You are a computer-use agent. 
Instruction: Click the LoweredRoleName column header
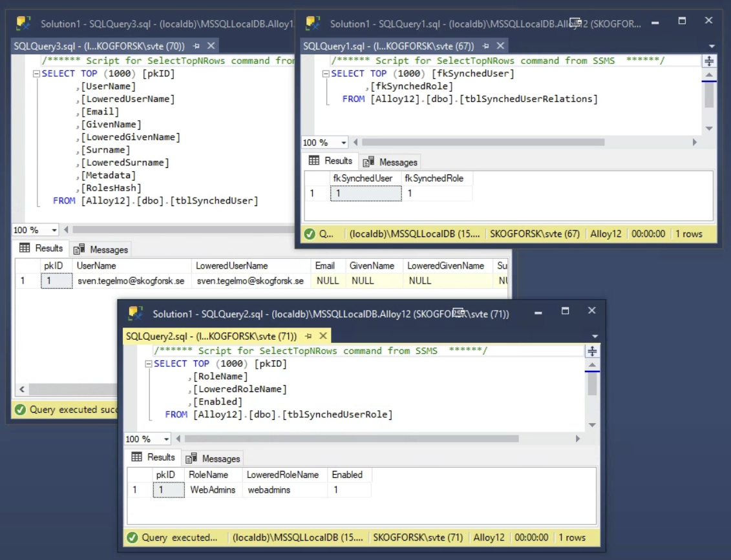(x=283, y=475)
